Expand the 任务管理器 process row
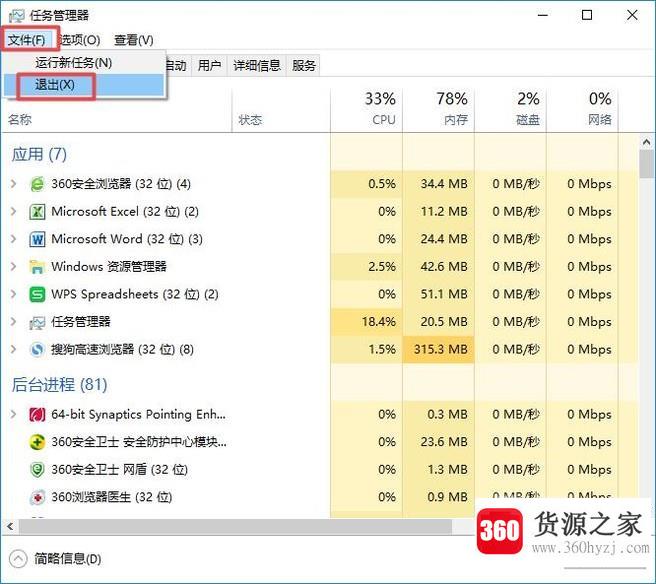This screenshot has height=584, width=656. [x=13, y=322]
